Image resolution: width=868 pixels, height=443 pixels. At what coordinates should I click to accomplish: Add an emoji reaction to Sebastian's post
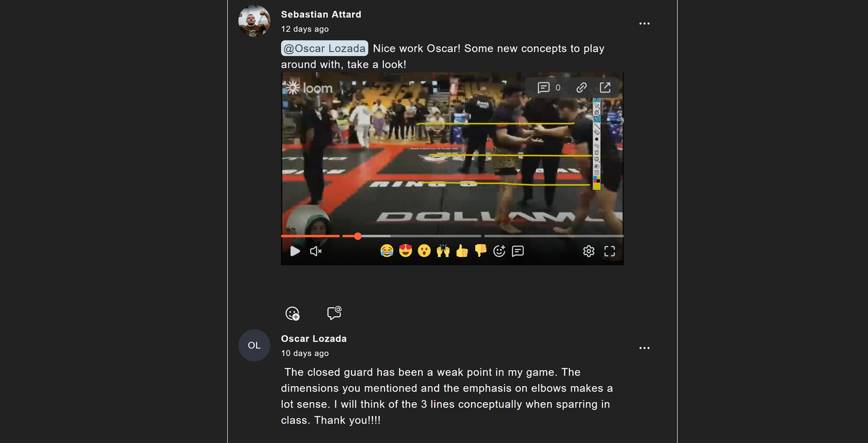click(x=293, y=313)
